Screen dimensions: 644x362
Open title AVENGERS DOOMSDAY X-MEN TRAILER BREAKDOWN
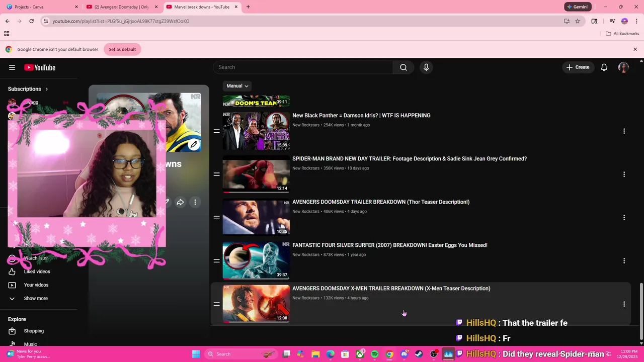pyautogui.click(x=391, y=289)
